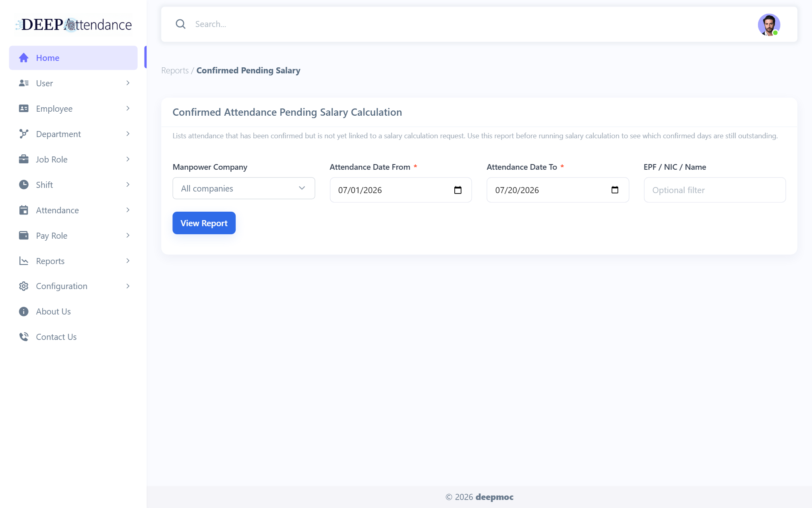Click the Employee ID card icon

pos(24,108)
